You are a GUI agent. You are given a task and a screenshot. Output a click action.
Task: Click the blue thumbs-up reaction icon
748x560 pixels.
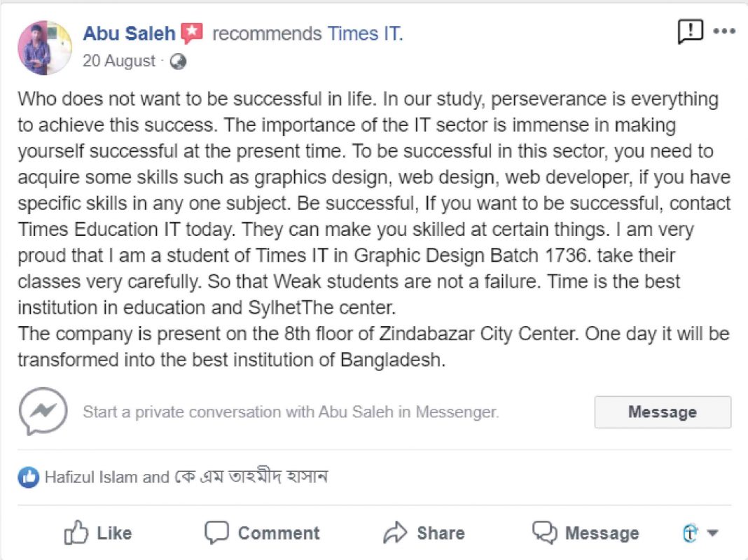[29, 477]
